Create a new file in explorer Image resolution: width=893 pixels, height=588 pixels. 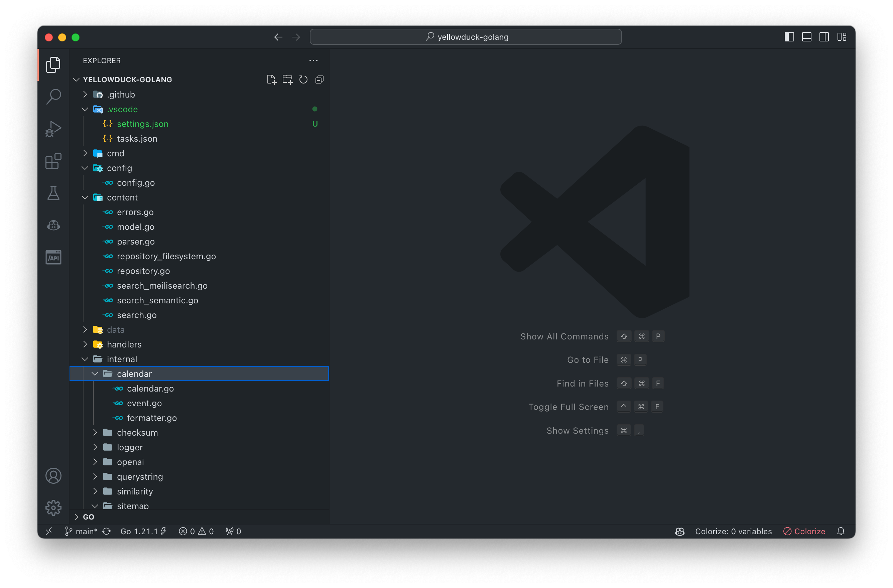pyautogui.click(x=271, y=80)
